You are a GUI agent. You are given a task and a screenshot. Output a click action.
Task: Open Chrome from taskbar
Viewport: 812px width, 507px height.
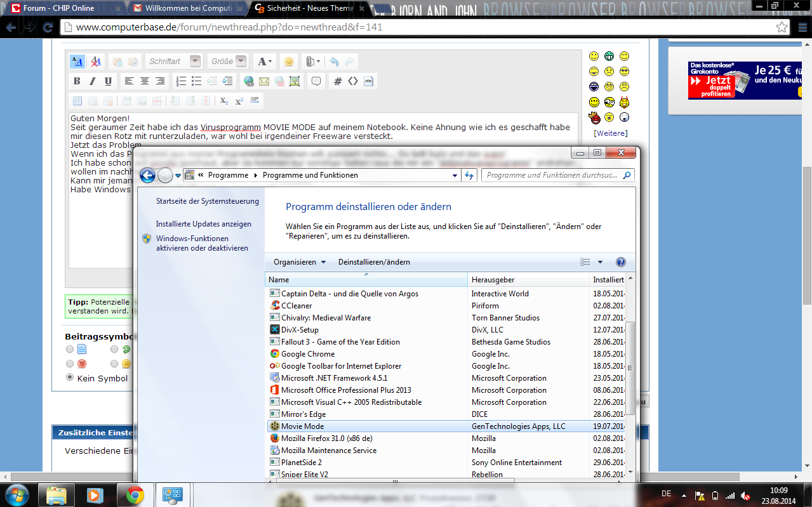click(135, 495)
